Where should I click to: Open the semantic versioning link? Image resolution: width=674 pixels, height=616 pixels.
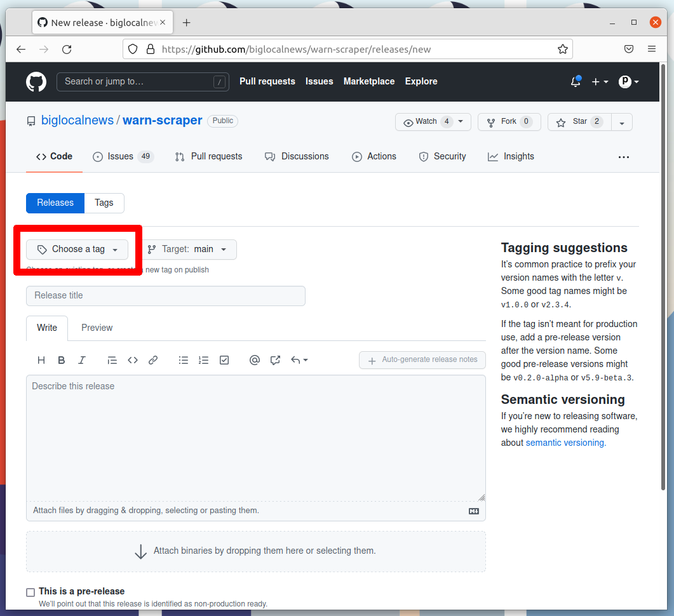pos(565,443)
